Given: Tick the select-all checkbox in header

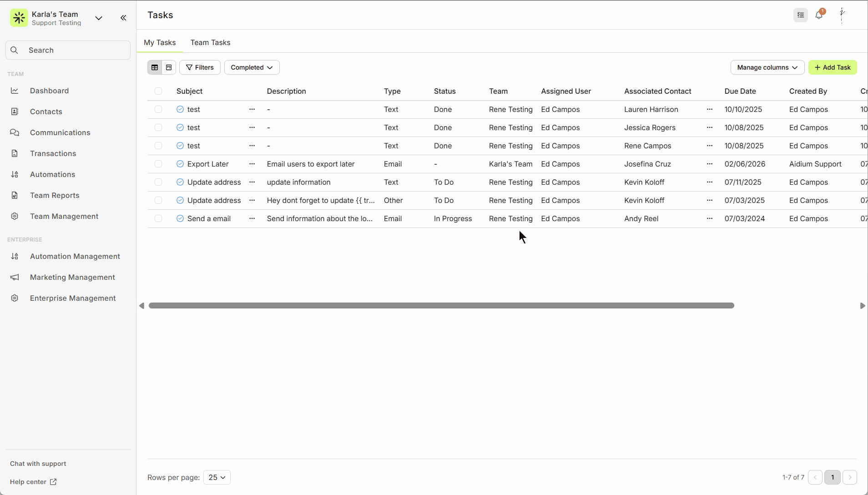Looking at the screenshot, I should (x=158, y=91).
